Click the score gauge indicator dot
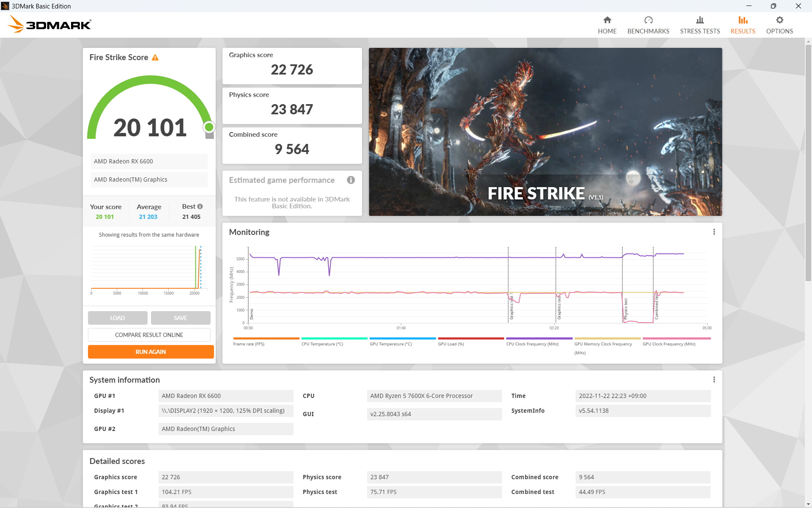 209,127
